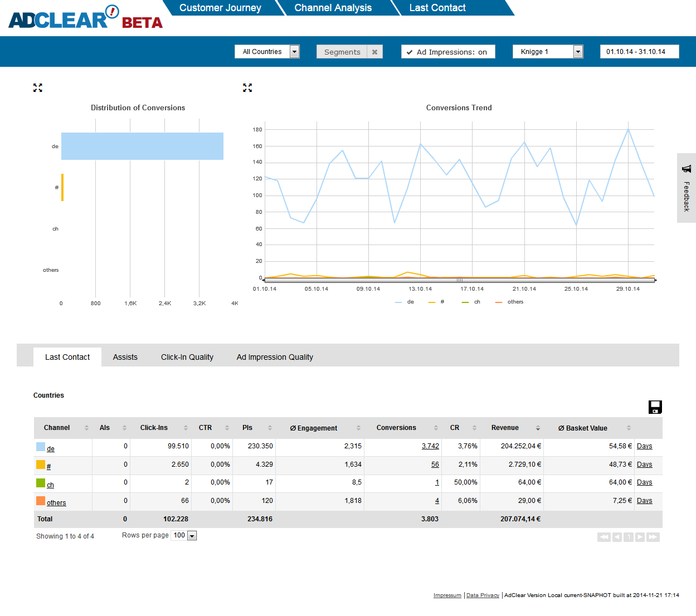Sort table by Conversions column arrows
Screen dimensions: 696x616
pyautogui.click(x=436, y=428)
